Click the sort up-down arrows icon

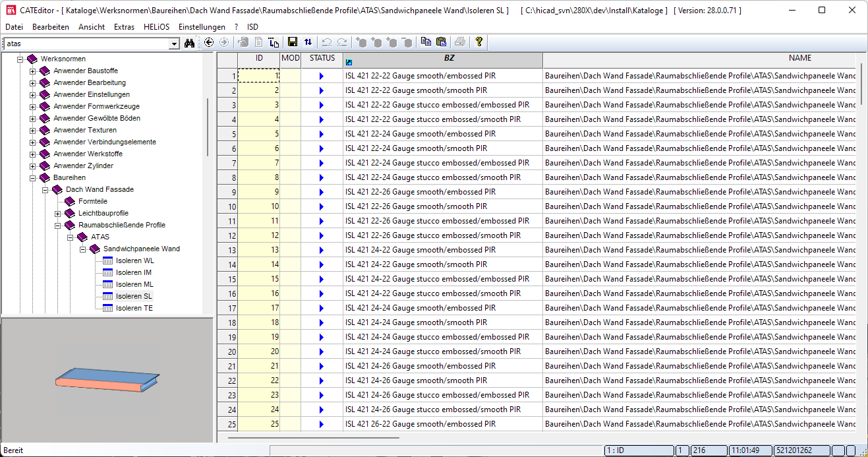click(x=308, y=42)
